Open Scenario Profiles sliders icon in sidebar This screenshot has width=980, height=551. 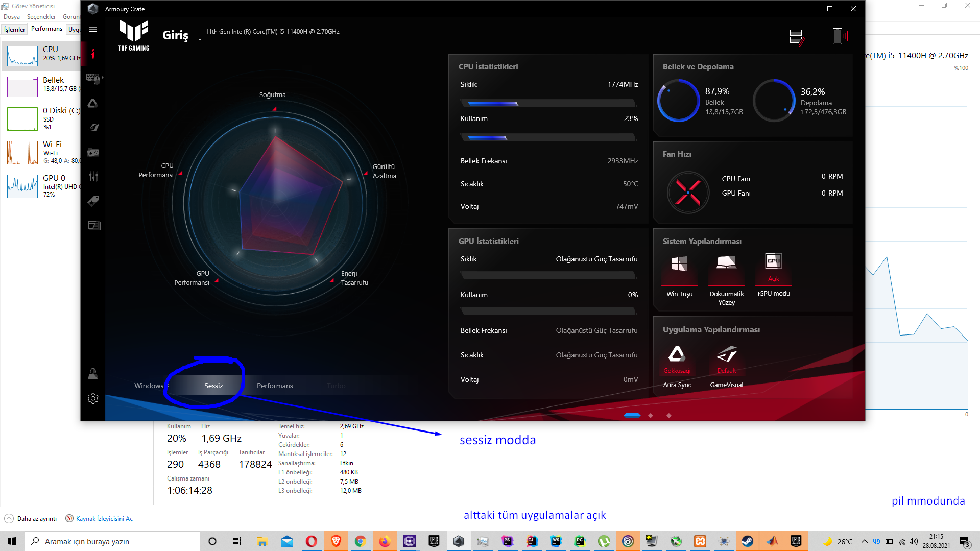click(93, 177)
